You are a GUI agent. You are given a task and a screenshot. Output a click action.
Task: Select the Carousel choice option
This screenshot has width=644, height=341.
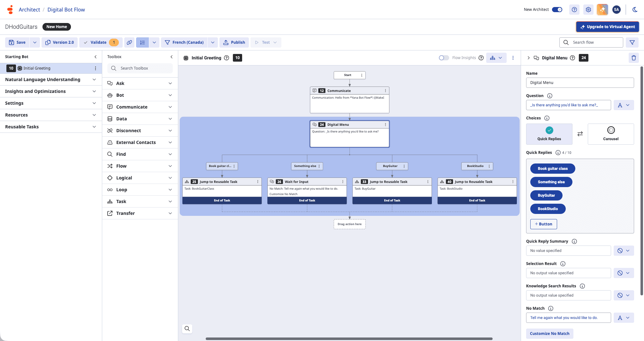[611, 134]
